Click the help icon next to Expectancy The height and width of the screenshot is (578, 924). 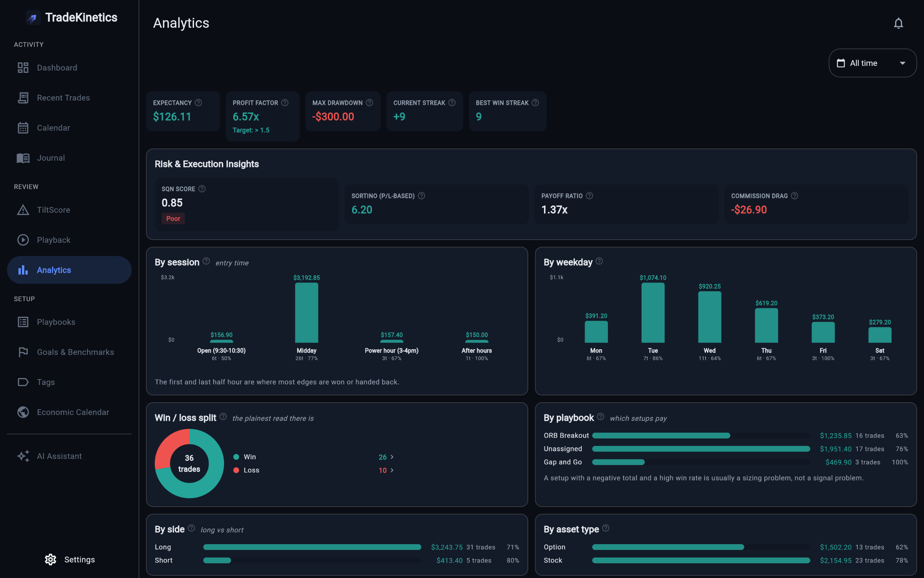click(x=198, y=102)
